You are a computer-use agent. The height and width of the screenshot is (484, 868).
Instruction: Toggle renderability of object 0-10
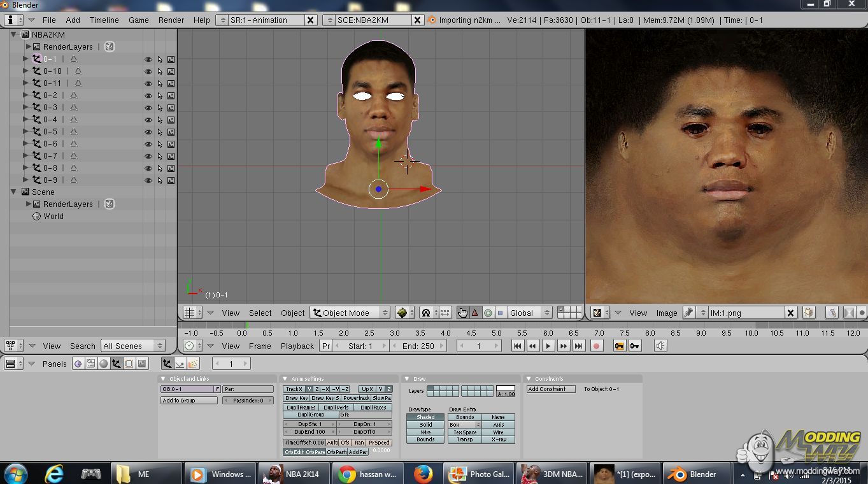[x=171, y=71]
